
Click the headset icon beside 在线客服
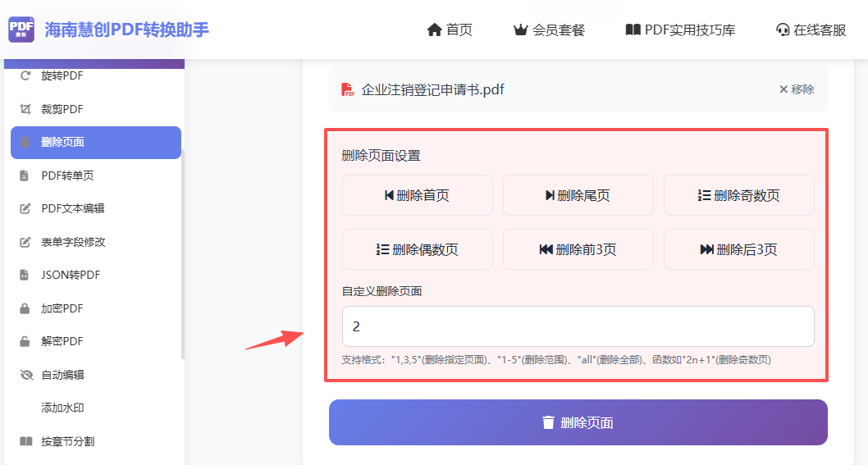click(783, 30)
